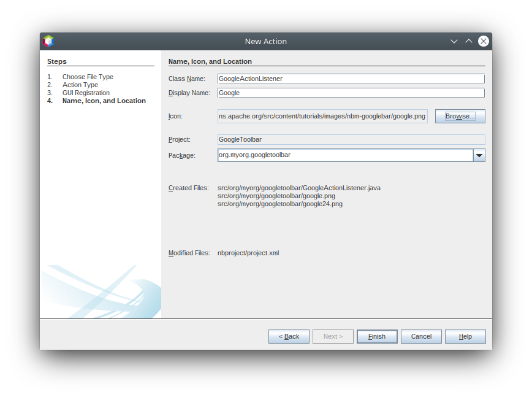Minimize the New Action dialog
The image size is (532, 397).
[x=454, y=41]
